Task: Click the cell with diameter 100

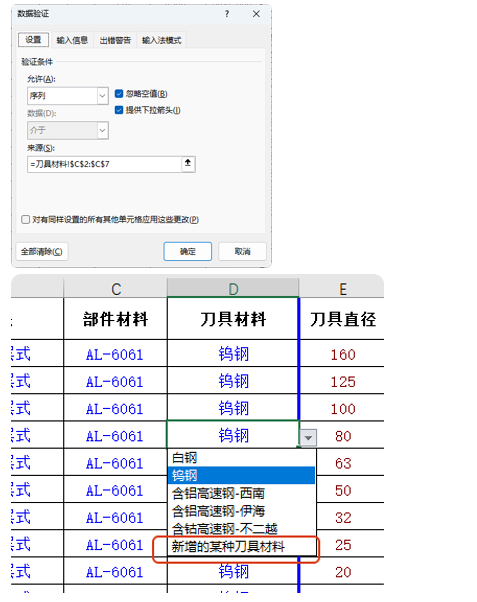Action: 342,408
